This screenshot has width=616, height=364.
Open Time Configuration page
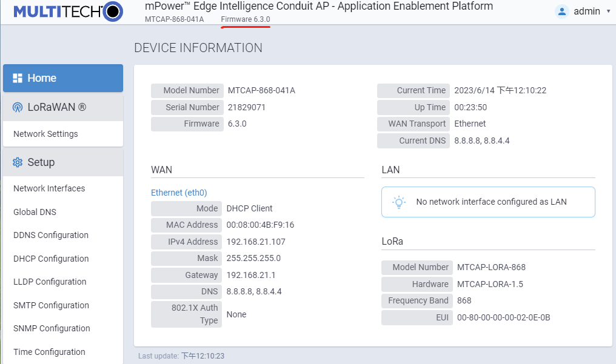click(49, 352)
